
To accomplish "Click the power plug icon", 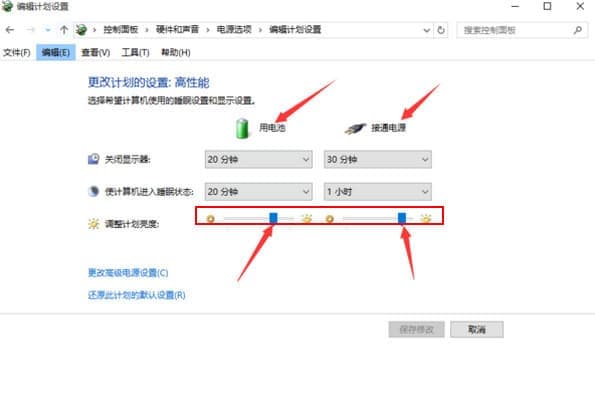I will click(355, 129).
